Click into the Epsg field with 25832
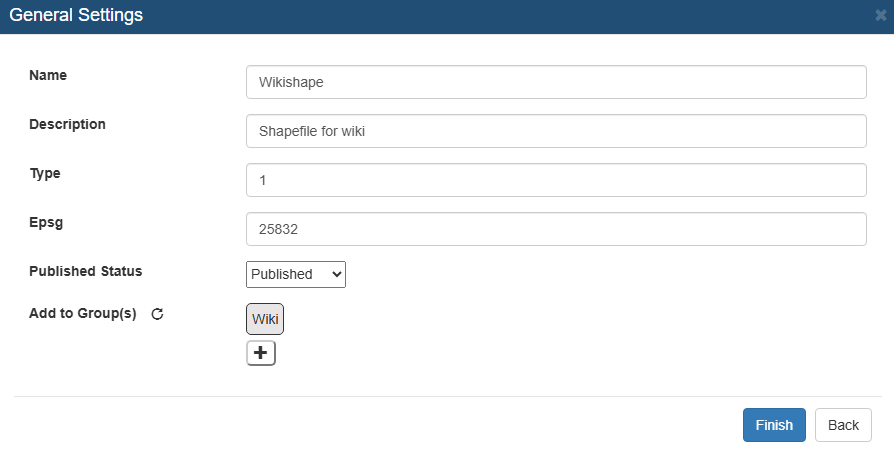This screenshot has height=459, width=894. pyautogui.click(x=556, y=229)
